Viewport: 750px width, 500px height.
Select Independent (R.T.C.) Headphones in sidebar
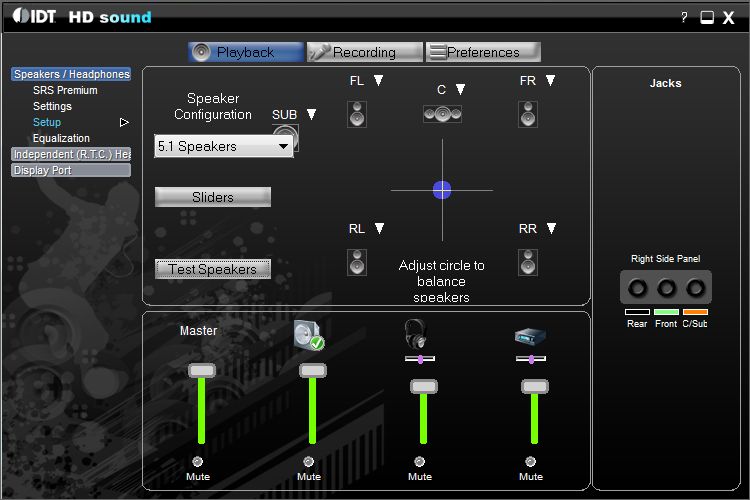coord(71,154)
